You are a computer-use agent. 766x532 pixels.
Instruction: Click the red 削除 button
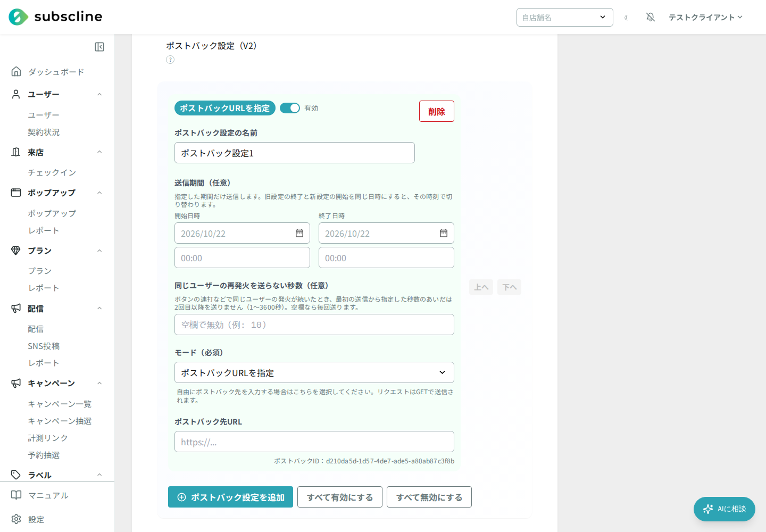point(437,111)
